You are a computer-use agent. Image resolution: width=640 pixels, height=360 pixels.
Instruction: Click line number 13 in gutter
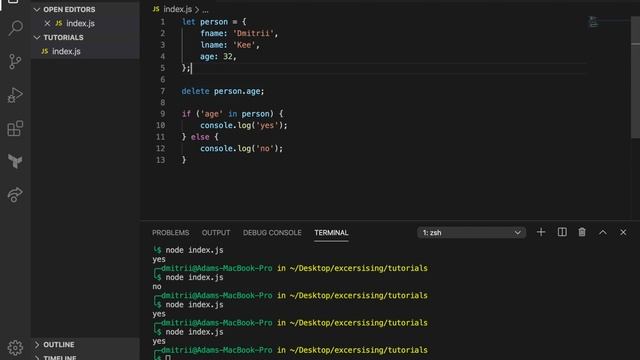(x=160, y=160)
